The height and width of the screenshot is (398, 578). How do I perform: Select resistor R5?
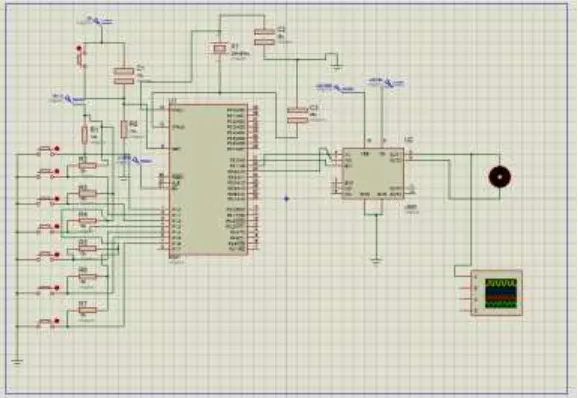pos(87,248)
